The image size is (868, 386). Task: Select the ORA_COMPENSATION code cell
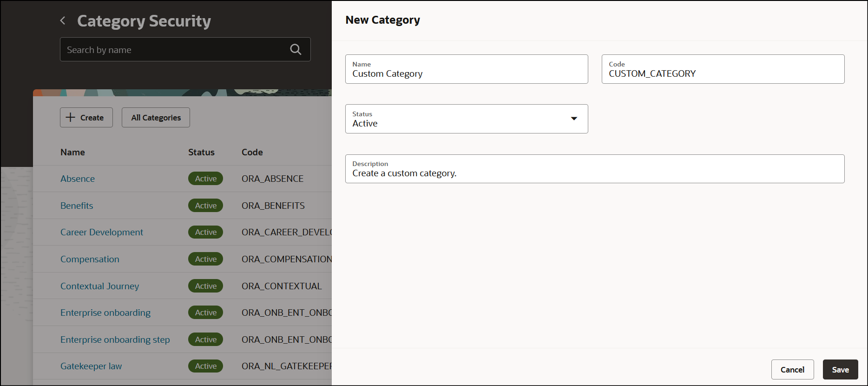point(287,259)
